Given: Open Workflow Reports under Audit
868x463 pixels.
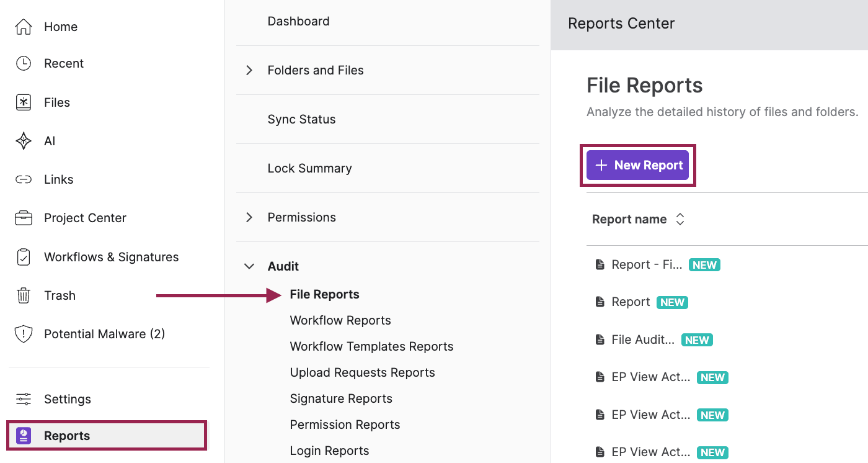Looking at the screenshot, I should 340,320.
